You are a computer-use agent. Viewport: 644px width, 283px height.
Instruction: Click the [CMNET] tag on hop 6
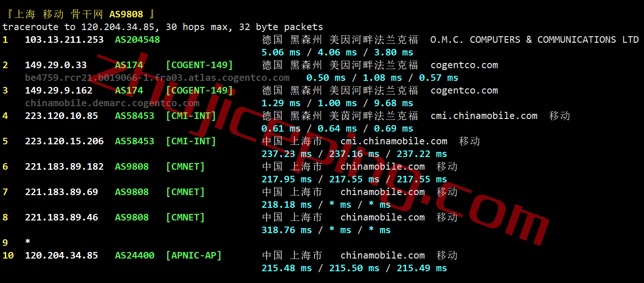point(185,166)
